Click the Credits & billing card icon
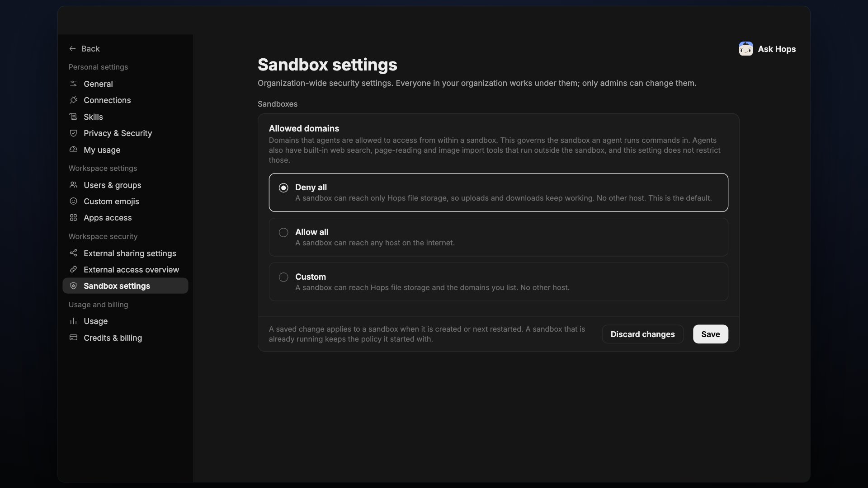Image resolution: width=868 pixels, height=488 pixels. pos(73,338)
